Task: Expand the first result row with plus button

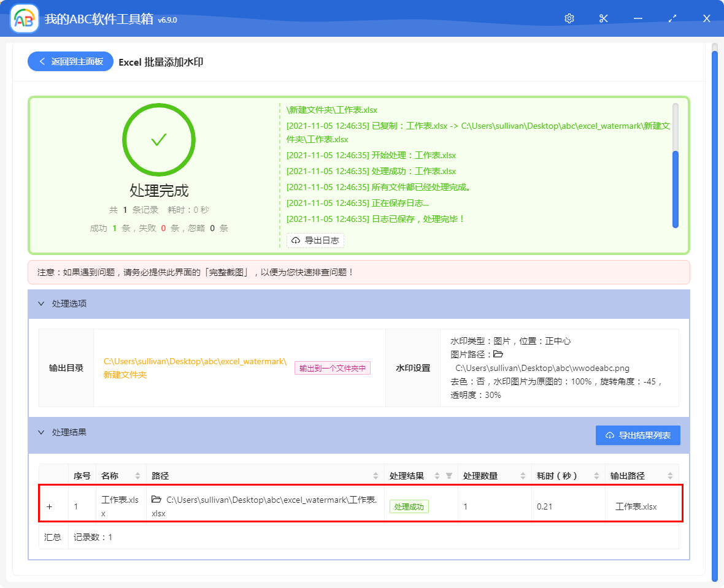Action: click(49, 506)
